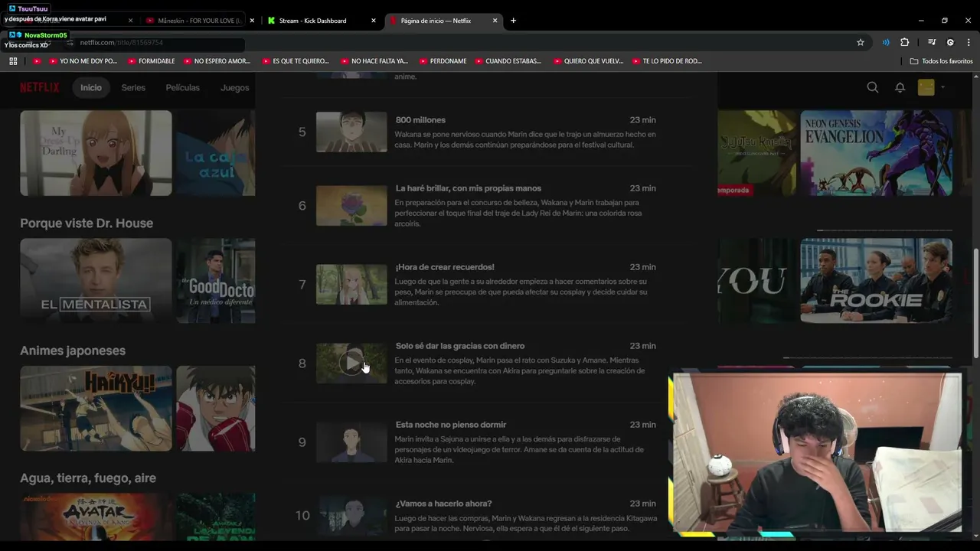Open Jujutsu Kaisen poster

[757, 153]
